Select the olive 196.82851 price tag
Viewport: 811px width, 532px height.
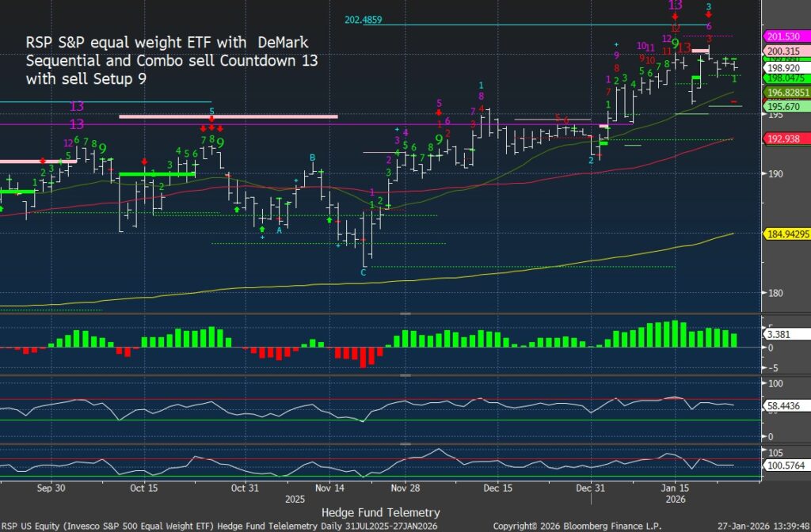tap(785, 93)
